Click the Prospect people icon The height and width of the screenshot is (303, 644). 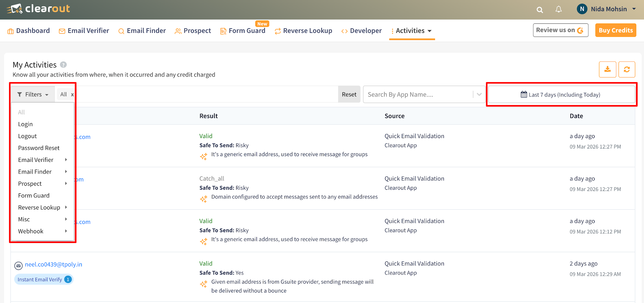[x=177, y=31]
